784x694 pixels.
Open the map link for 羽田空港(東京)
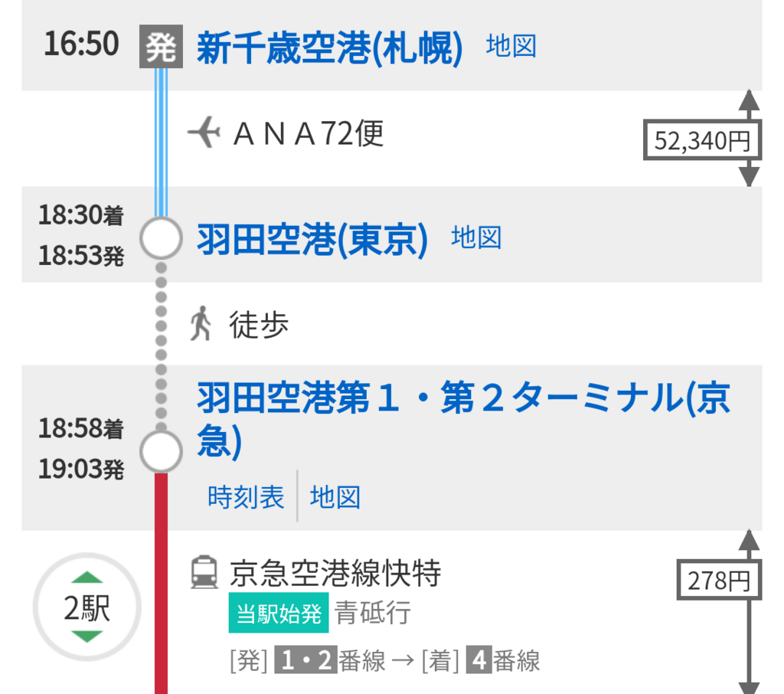tap(476, 237)
